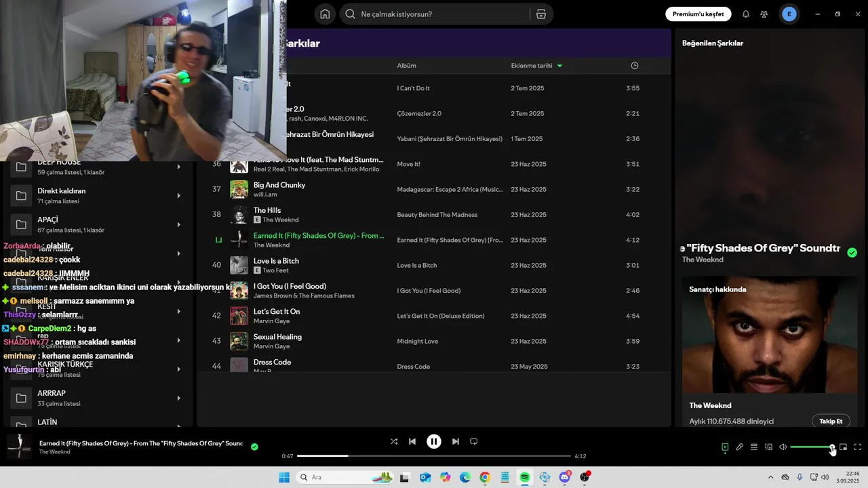
Task: Open the LATİN folder
Action: 96,422
